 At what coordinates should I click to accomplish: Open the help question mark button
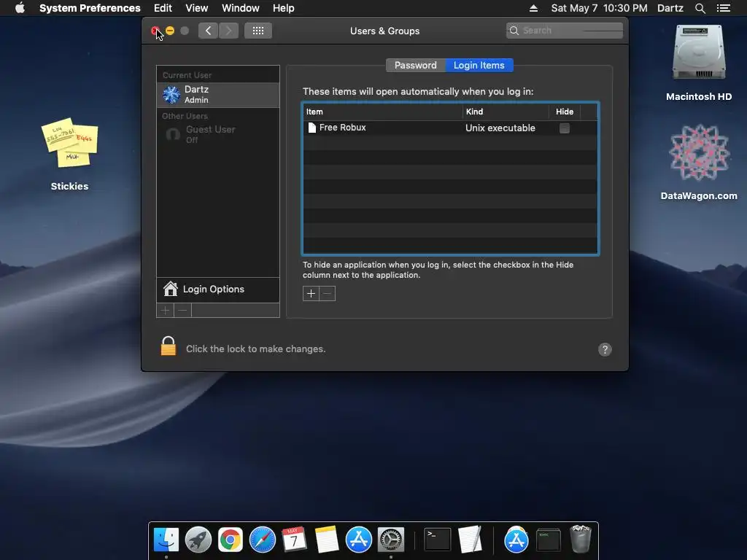click(x=605, y=349)
